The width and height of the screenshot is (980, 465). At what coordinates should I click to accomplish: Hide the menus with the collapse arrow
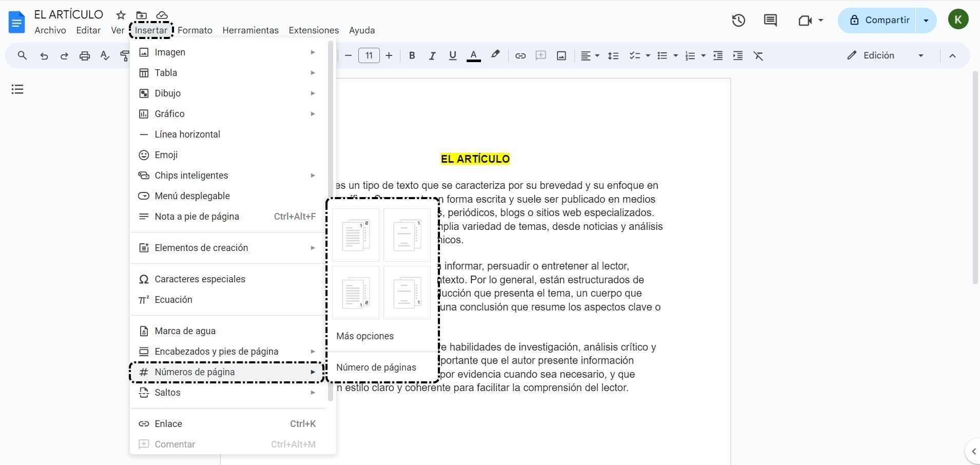point(952,55)
